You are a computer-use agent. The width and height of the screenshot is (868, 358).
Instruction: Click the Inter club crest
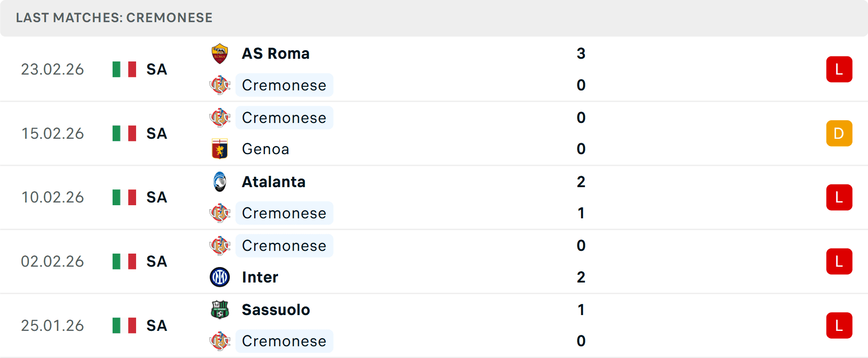pos(220,277)
